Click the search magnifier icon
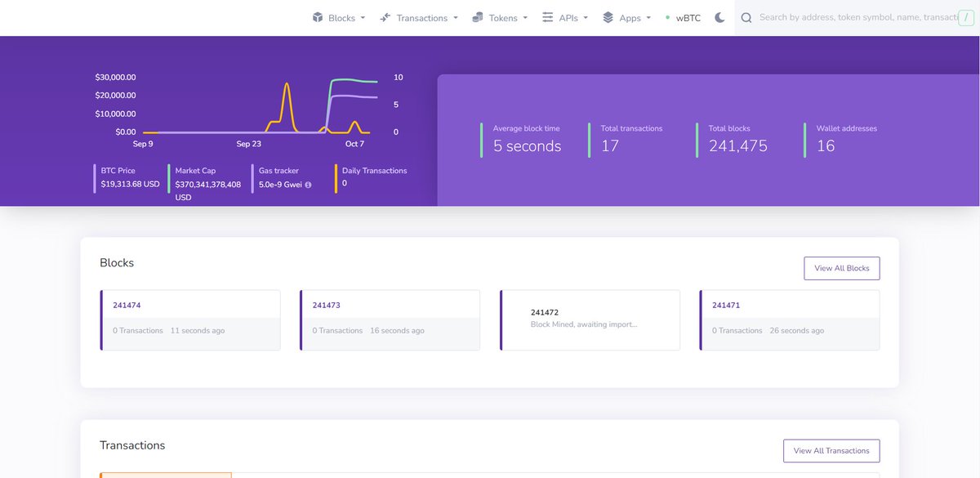Viewport: 980px width, 478px height. [746, 17]
